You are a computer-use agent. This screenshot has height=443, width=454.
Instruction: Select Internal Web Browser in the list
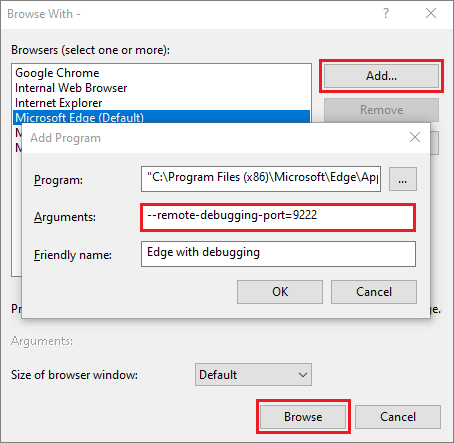point(71,88)
